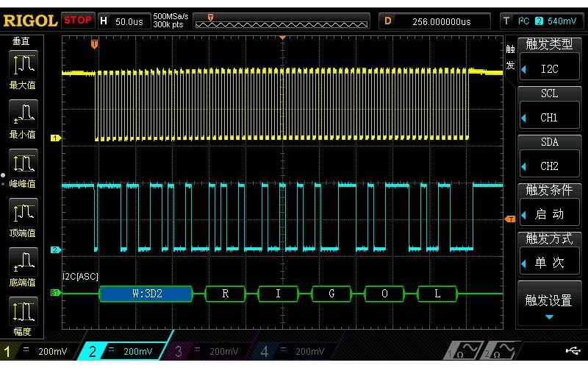This screenshot has width=588, height=368.
Task: Click the waveform memory overview bar
Action: [282, 21]
